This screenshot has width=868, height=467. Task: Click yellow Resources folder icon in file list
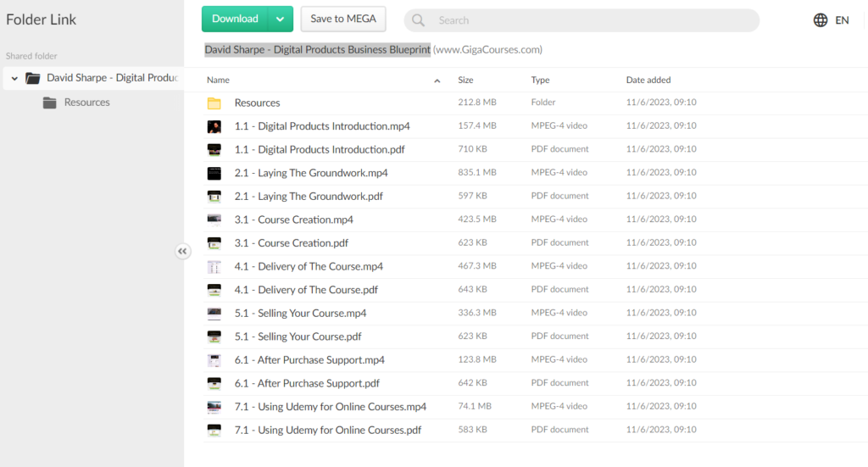pos(214,103)
